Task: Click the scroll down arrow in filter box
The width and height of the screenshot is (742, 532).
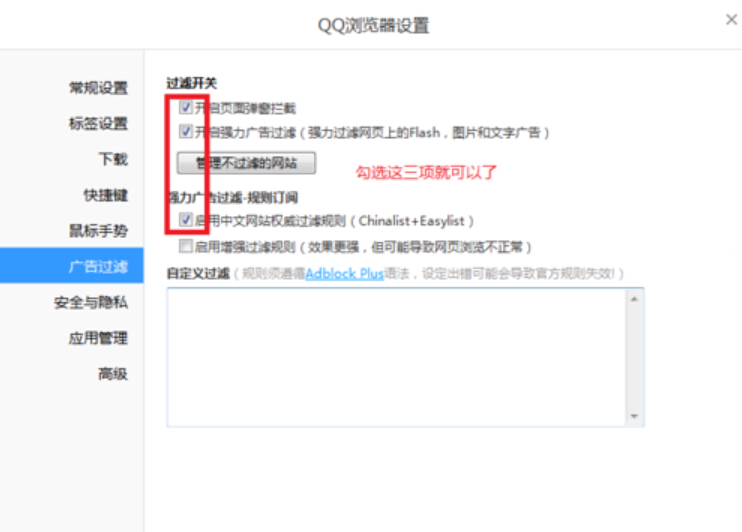Action: tap(633, 416)
